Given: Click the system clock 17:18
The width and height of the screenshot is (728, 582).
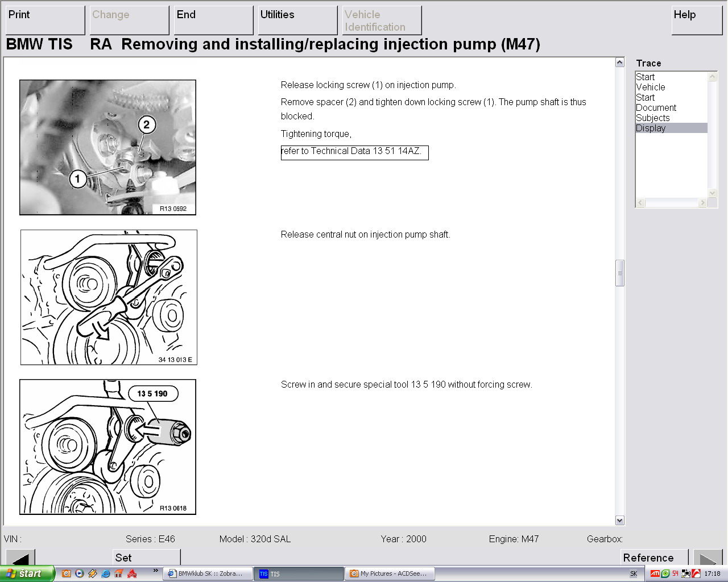Looking at the screenshot, I should [x=712, y=574].
